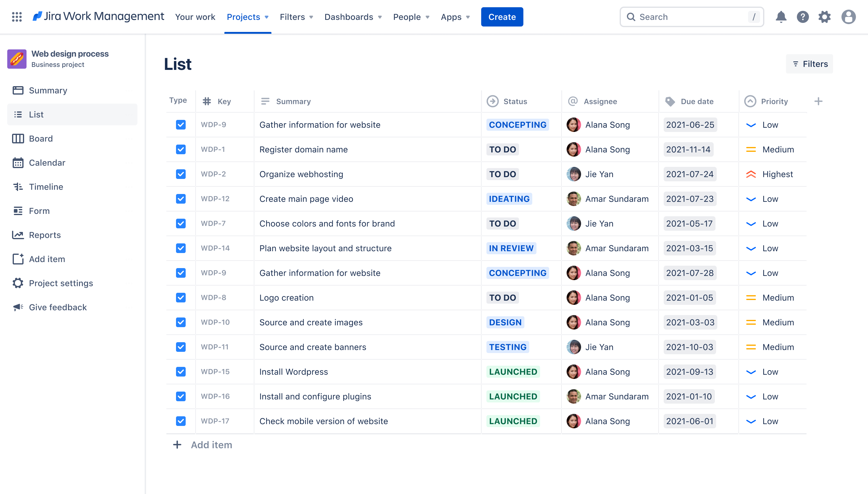Viewport: 868px width, 494px height.
Task: Navigate to the Calendar view
Action: tap(46, 162)
